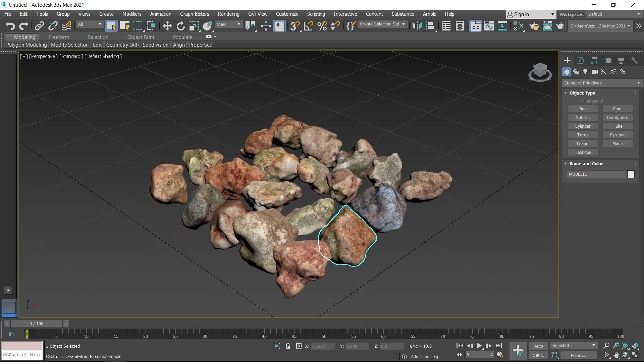Select the Select and Link tool
The height and width of the screenshot is (362, 644).
40,26
